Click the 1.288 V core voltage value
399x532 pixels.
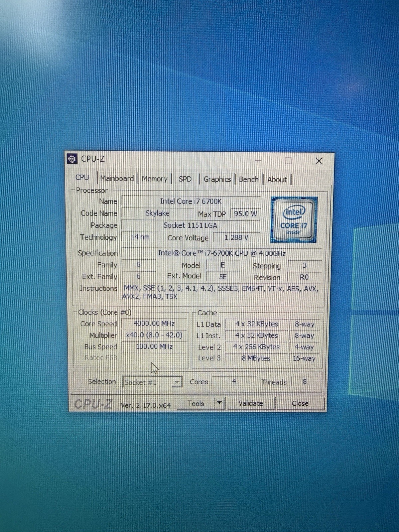236,238
